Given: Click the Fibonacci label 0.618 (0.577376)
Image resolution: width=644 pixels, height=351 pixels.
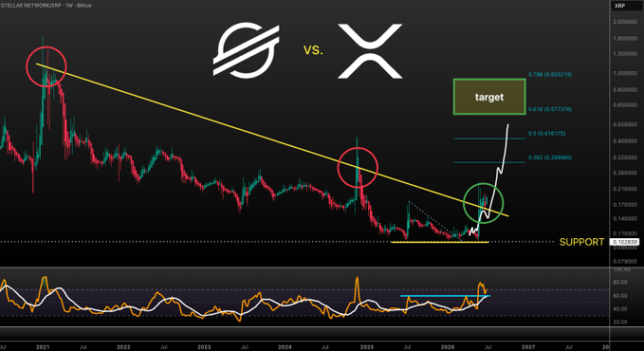Looking at the screenshot, I should [549, 109].
